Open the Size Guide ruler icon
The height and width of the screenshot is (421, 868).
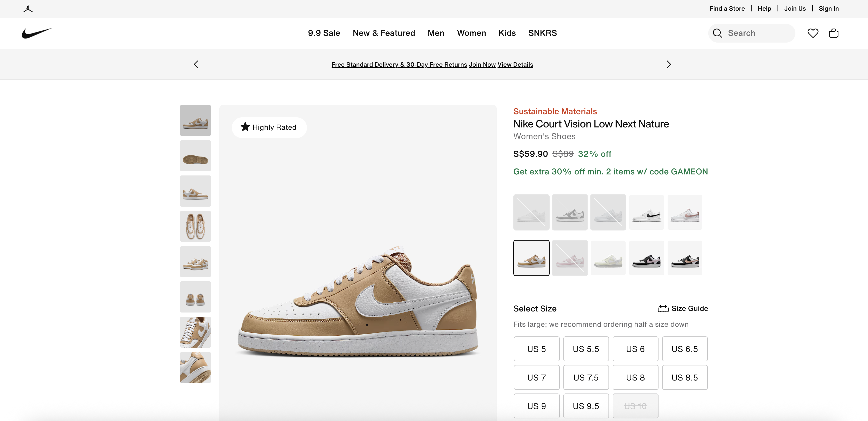662,308
